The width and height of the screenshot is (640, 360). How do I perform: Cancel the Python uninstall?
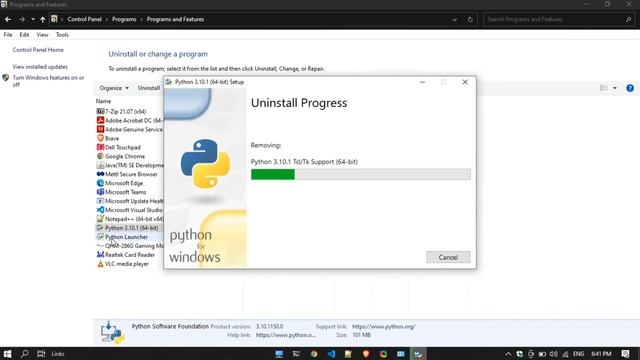pos(448,257)
